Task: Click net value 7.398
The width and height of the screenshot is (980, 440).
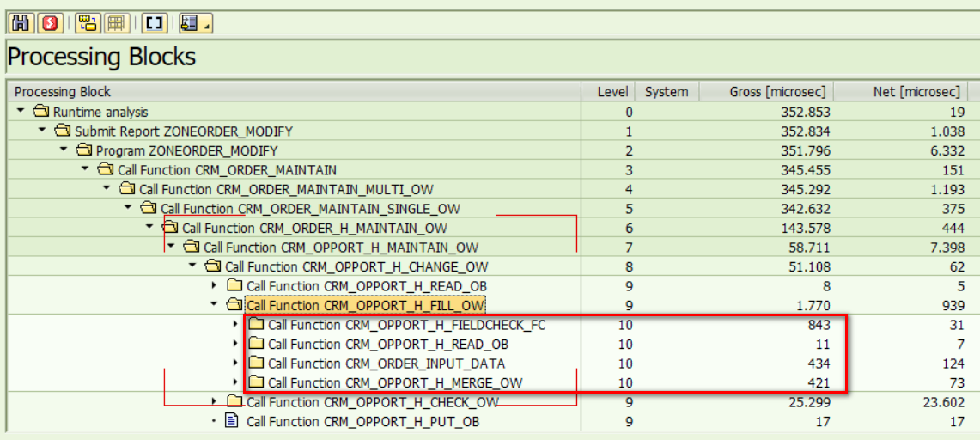Action: point(947,247)
